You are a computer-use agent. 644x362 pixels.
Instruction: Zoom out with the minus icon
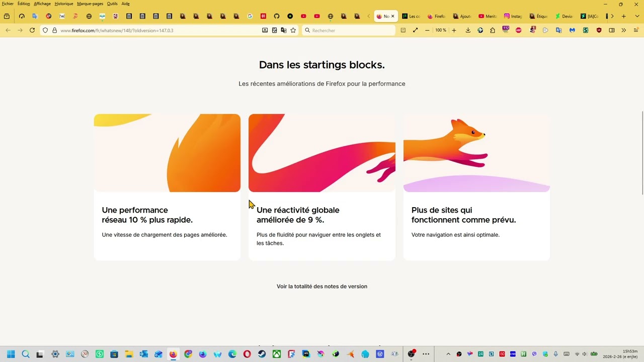(x=427, y=30)
